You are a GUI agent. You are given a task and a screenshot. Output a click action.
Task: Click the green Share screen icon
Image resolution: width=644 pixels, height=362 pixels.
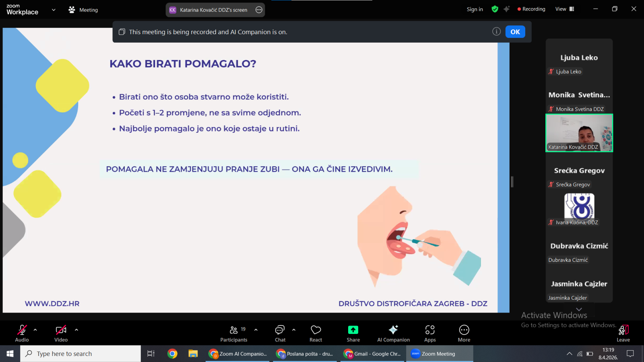point(353,330)
